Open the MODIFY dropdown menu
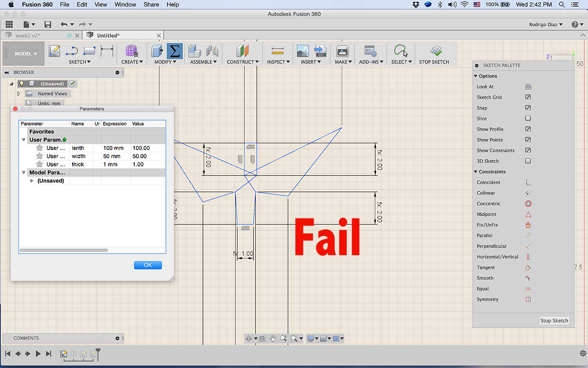The image size is (588, 368). click(165, 62)
